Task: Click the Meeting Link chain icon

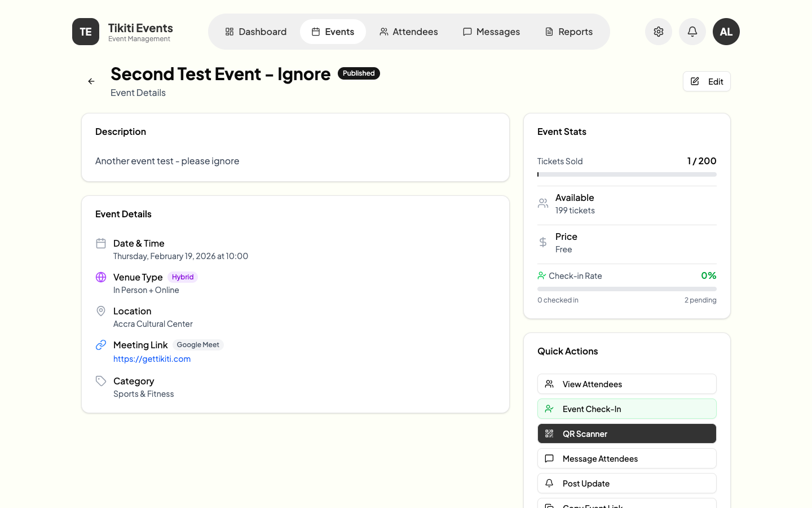Action: tap(101, 345)
